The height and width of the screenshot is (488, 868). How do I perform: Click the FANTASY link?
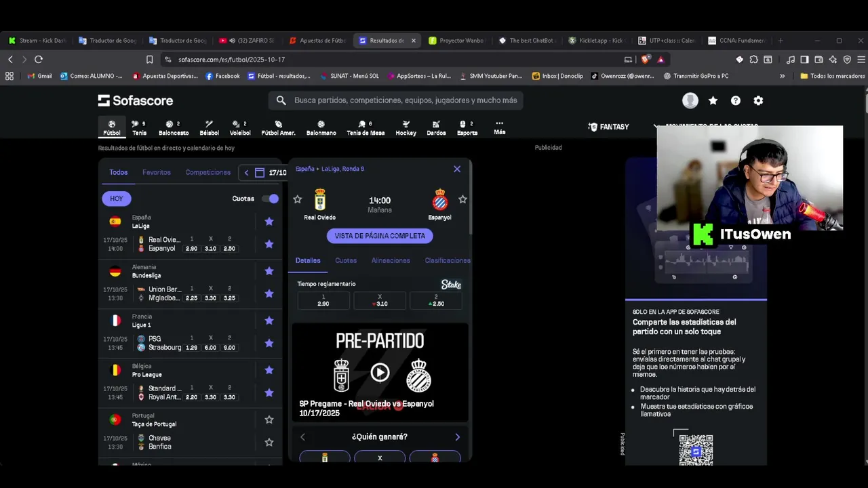(608, 127)
